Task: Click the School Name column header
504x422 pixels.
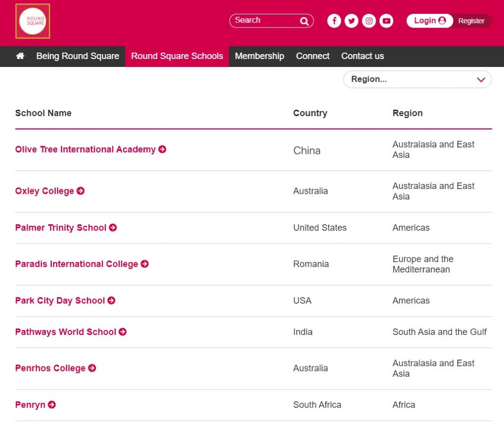Action: pyautogui.click(x=43, y=113)
